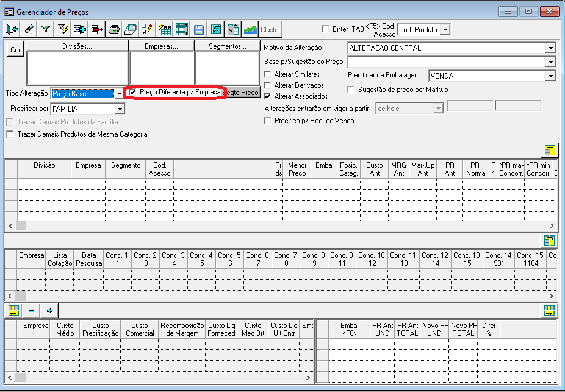
Task: Click layout icon above the Conc. grid
Action: 550,240
